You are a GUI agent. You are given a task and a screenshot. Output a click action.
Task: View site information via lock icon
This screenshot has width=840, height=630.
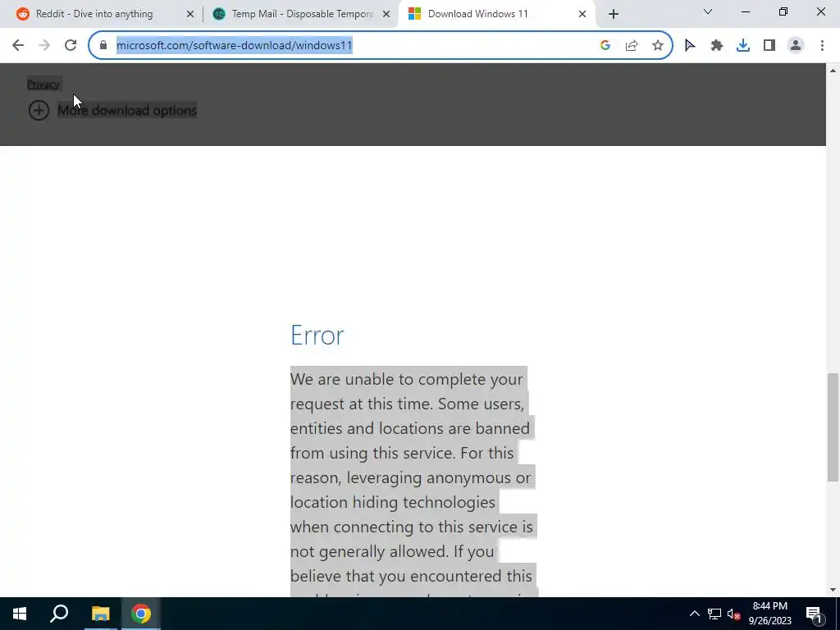point(103,46)
